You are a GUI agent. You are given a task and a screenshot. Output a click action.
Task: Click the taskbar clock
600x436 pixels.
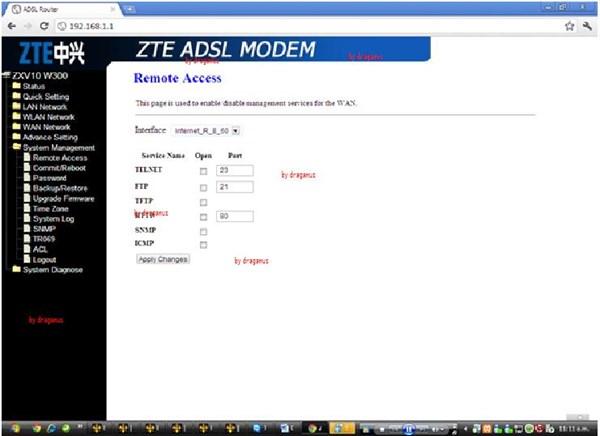[x=573, y=429]
